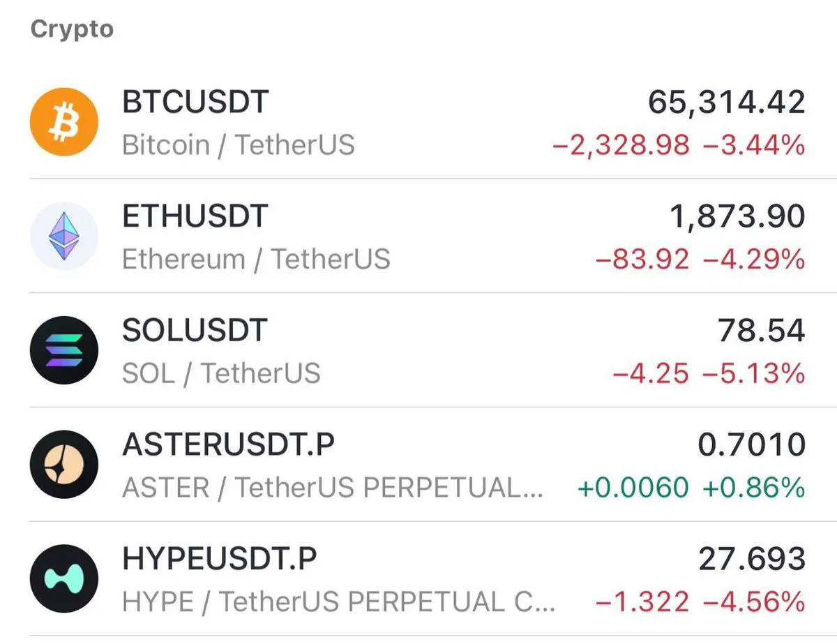Select the Ethereum / TetherUS description
The image size is (837, 644).
(x=256, y=259)
